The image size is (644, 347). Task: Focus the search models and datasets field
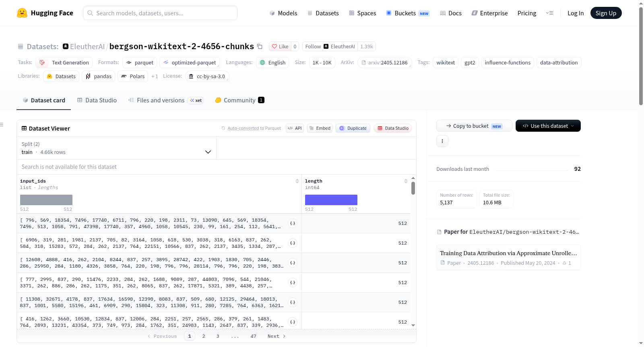[160, 13]
